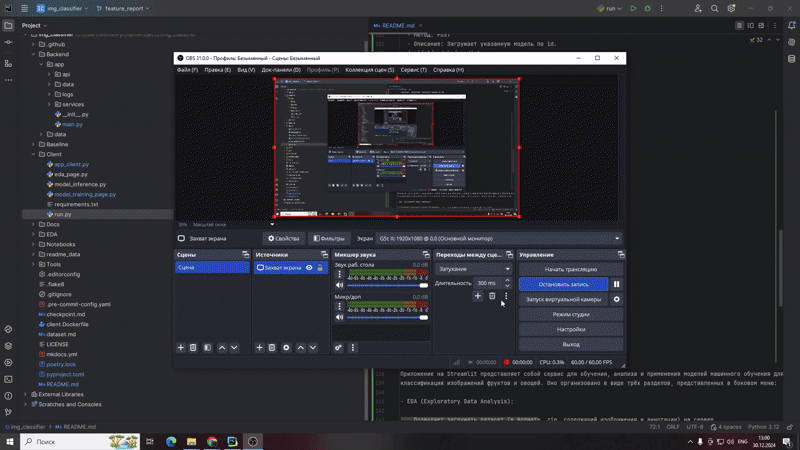Open img_classifier project dropdown in PyCharm
This screenshot has height=450, width=800.
click(62, 9)
